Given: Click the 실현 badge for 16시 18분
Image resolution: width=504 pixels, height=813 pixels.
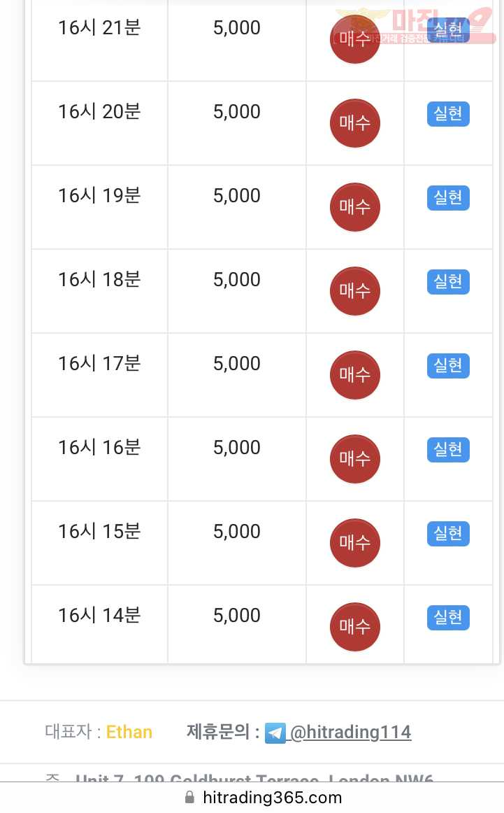Looking at the screenshot, I should click(448, 281).
